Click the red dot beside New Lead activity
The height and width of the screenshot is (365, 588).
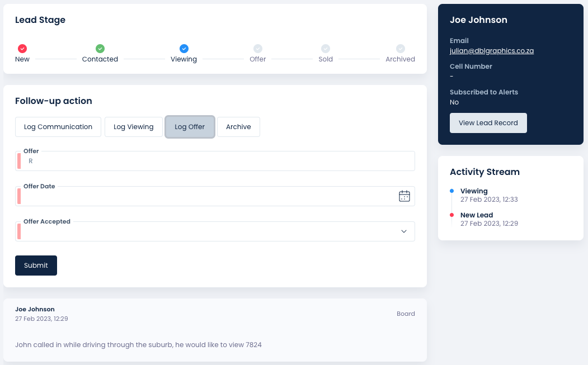click(x=452, y=215)
